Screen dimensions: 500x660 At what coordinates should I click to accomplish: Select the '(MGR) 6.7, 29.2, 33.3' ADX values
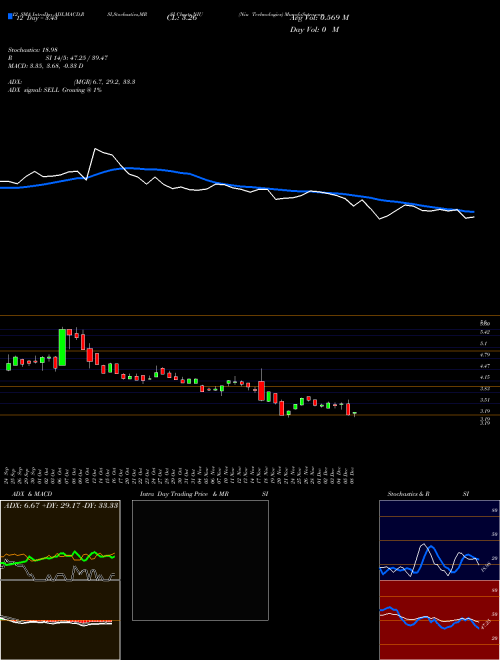click(104, 82)
